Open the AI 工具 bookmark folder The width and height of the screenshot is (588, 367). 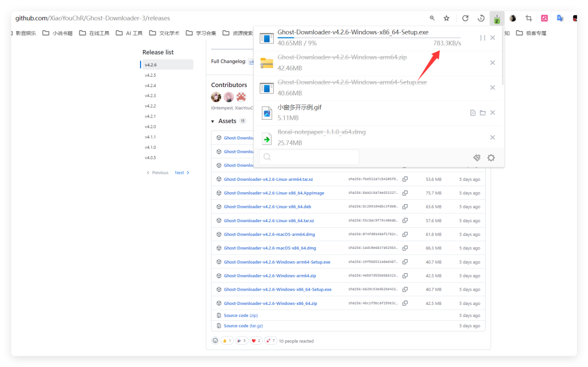tap(130, 33)
